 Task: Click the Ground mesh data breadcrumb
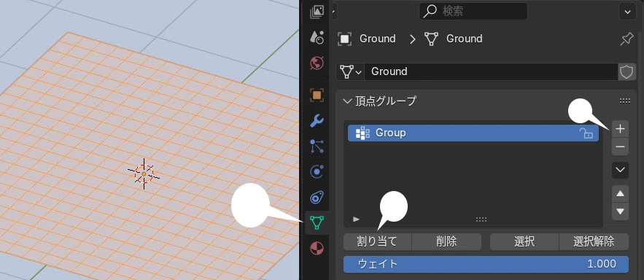(x=454, y=39)
